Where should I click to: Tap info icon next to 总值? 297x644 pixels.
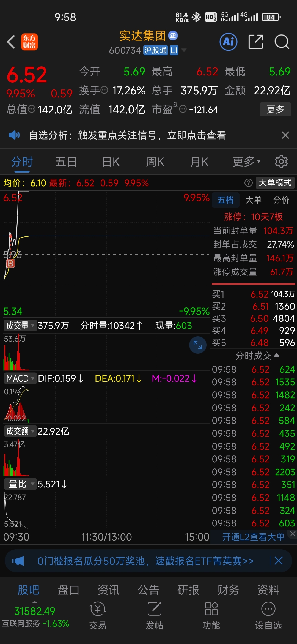(32, 109)
